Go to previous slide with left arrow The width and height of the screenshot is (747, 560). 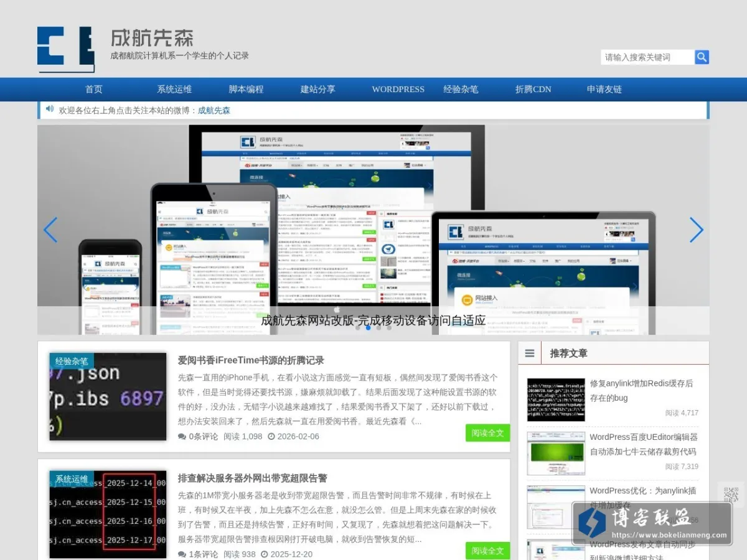tap(50, 230)
